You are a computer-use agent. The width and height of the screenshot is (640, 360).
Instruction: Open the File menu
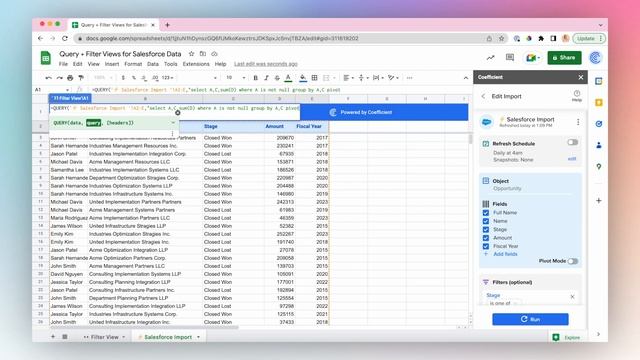click(63, 64)
